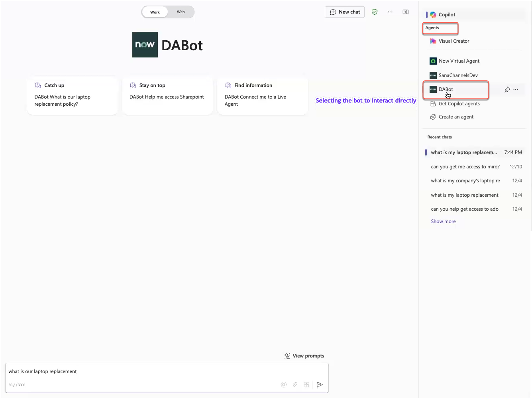Send the message with arrow icon
Image resolution: width=532 pixels, height=399 pixels.
[320, 385]
